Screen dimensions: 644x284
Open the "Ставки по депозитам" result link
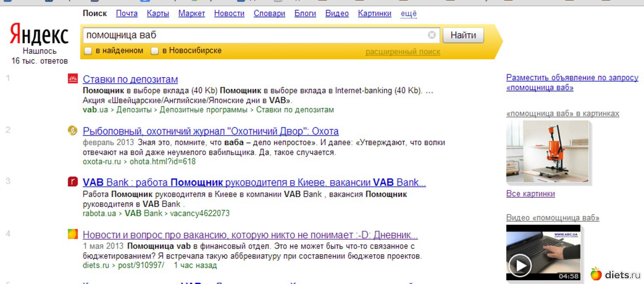click(x=130, y=79)
